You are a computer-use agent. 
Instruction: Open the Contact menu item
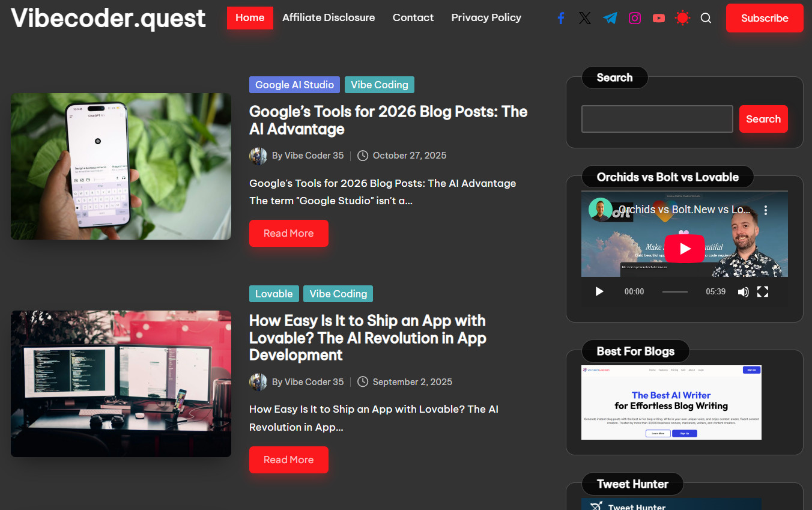point(413,18)
